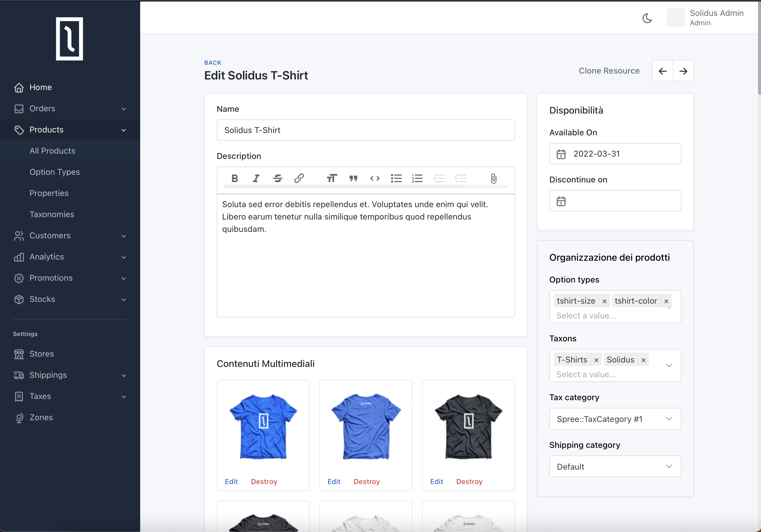761x532 pixels.
Task: Open the Tax category dropdown
Action: coord(615,419)
